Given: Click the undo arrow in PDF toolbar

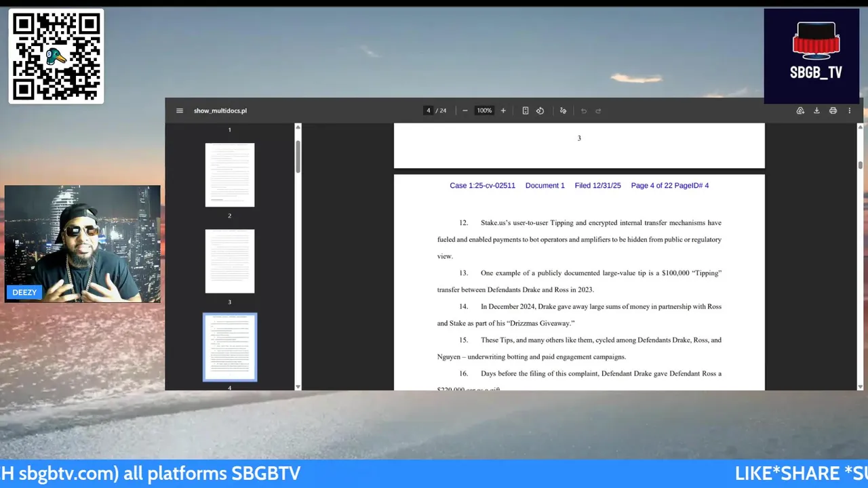Looking at the screenshot, I should pyautogui.click(x=583, y=110).
